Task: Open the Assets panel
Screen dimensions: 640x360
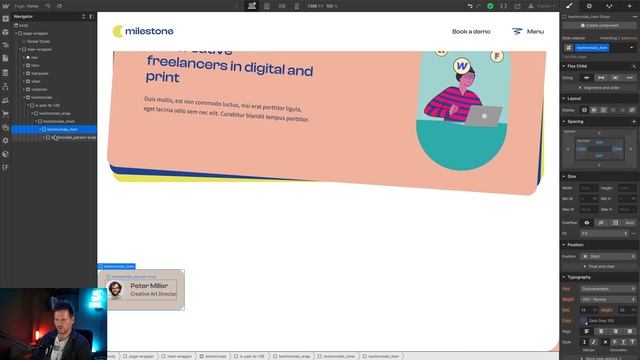Action: pyautogui.click(x=6, y=127)
